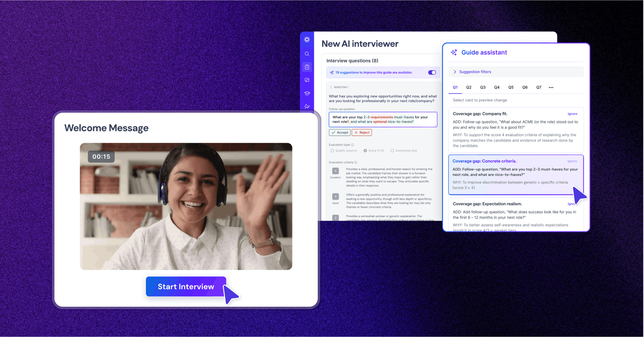Image resolution: width=644 pixels, height=337 pixels.
Task: Open the more question tabs ellipsis
Action: click(x=551, y=87)
